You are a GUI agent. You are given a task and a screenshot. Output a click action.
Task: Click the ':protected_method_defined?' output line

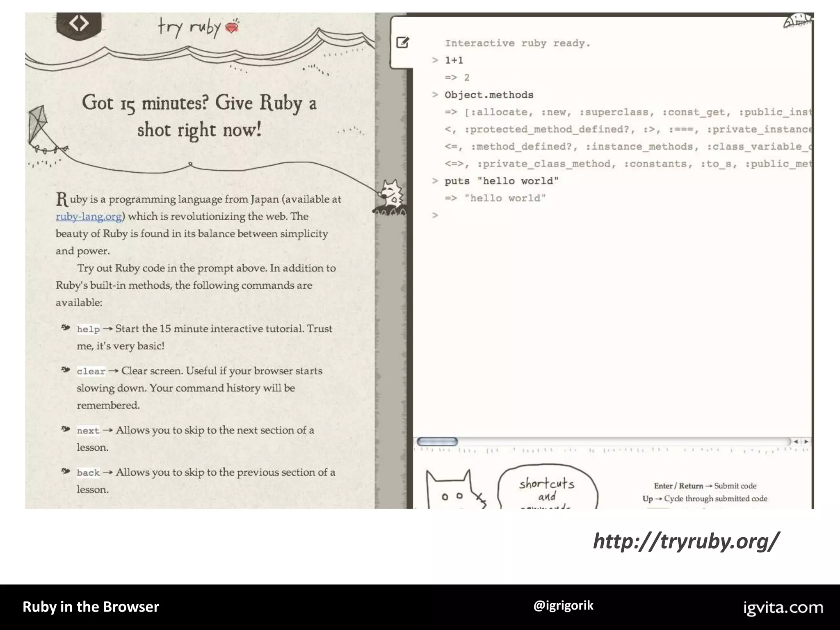628,130
